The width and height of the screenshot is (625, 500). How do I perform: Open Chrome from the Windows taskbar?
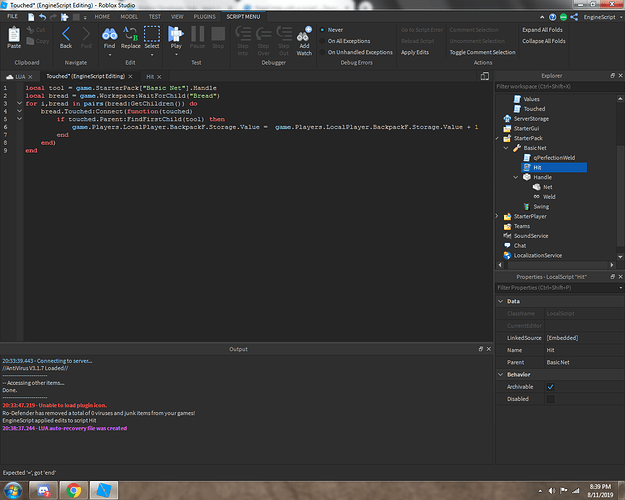73,490
